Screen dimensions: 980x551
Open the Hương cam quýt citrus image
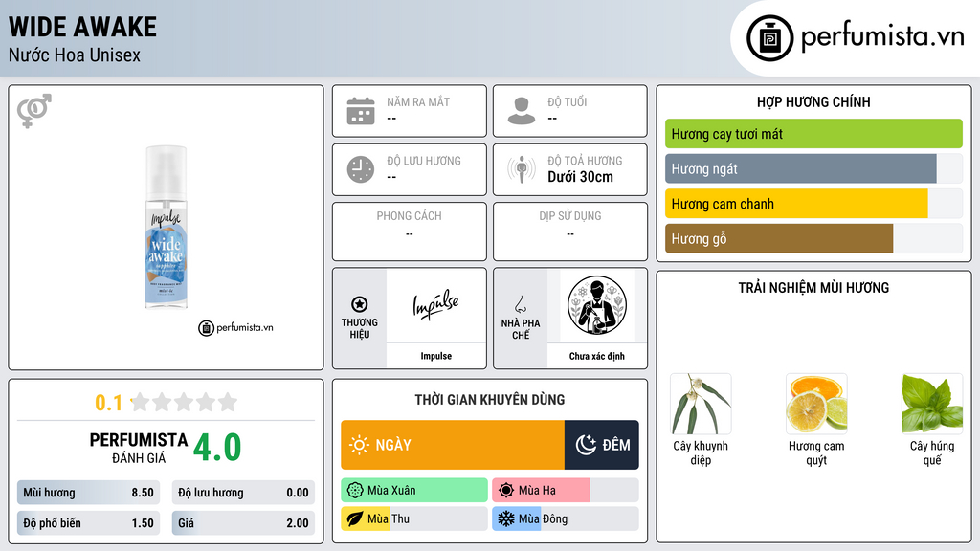click(816, 404)
